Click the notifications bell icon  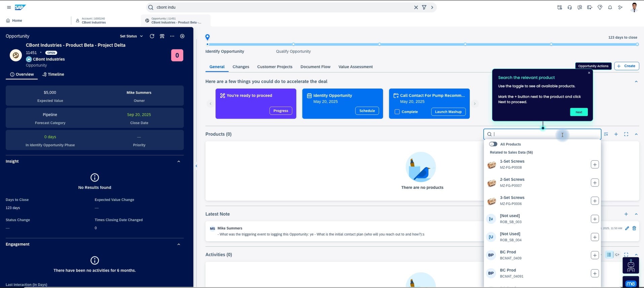[x=610, y=7]
